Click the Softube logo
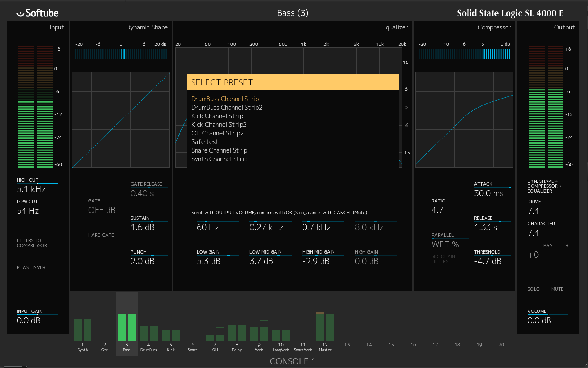This screenshot has height=368, width=588. pos(37,13)
